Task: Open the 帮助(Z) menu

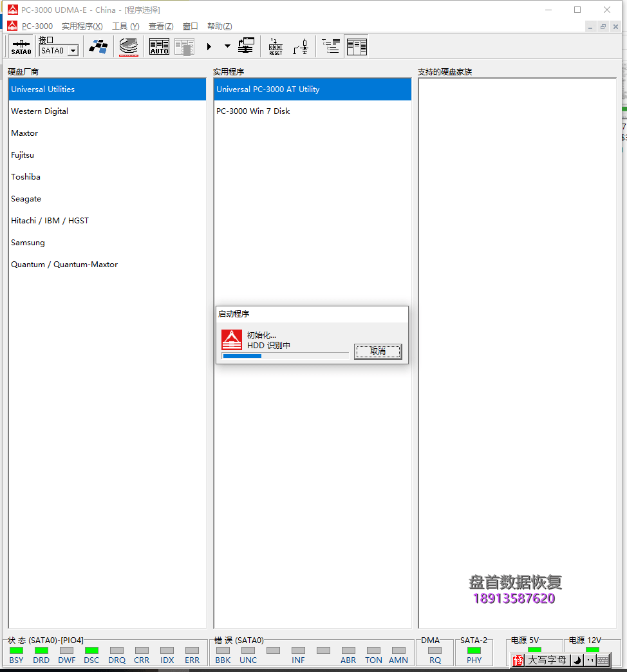Action: coord(220,26)
